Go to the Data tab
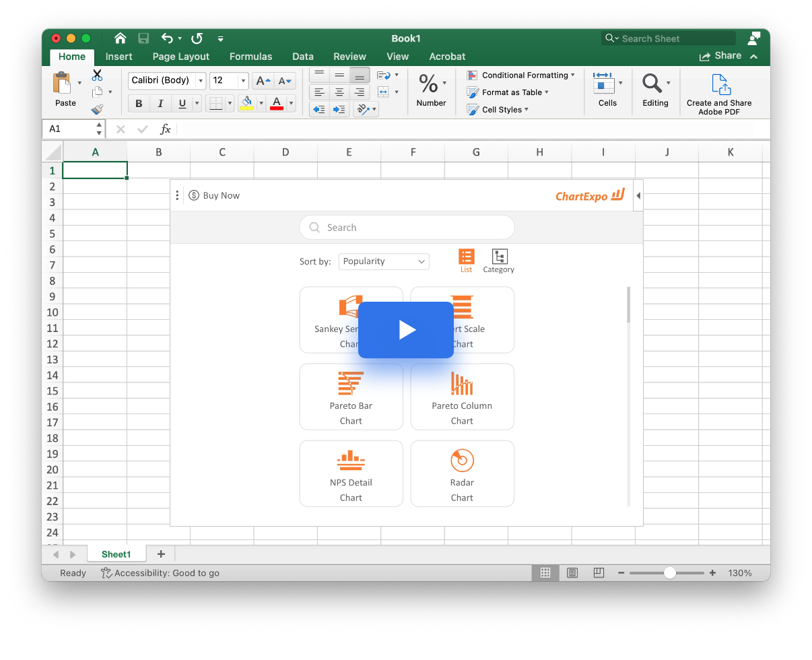 pyautogui.click(x=303, y=57)
